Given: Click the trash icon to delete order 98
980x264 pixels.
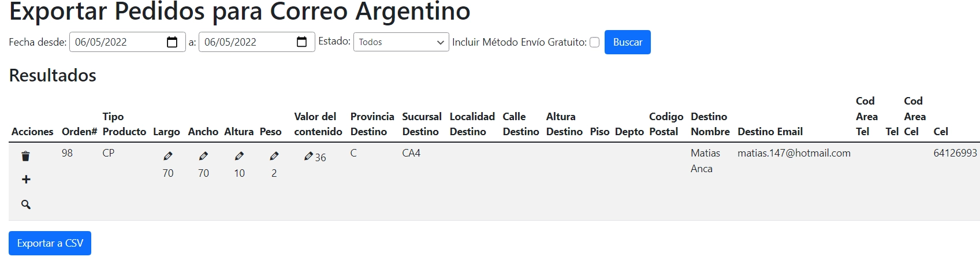Looking at the screenshot, I should pyautogui.click(x=25, y=156).
